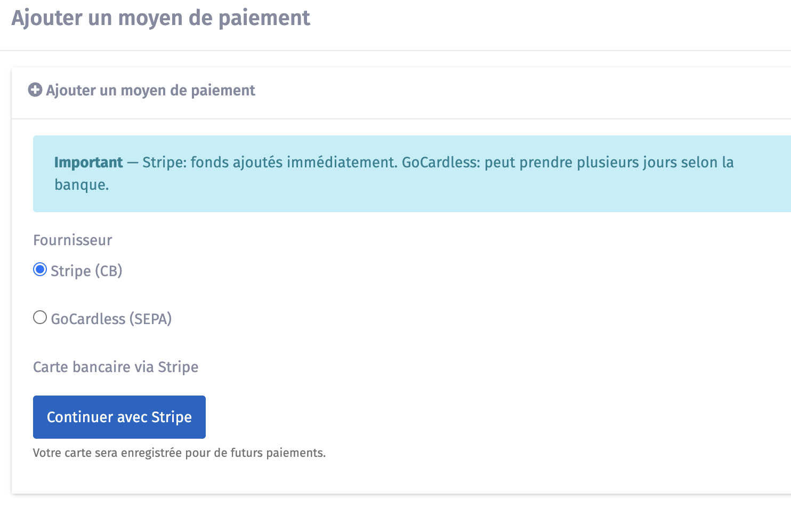Click the saved-card helper text below the button
The width and height of the screenshot is (791, 532).
(x=179, y=453)
